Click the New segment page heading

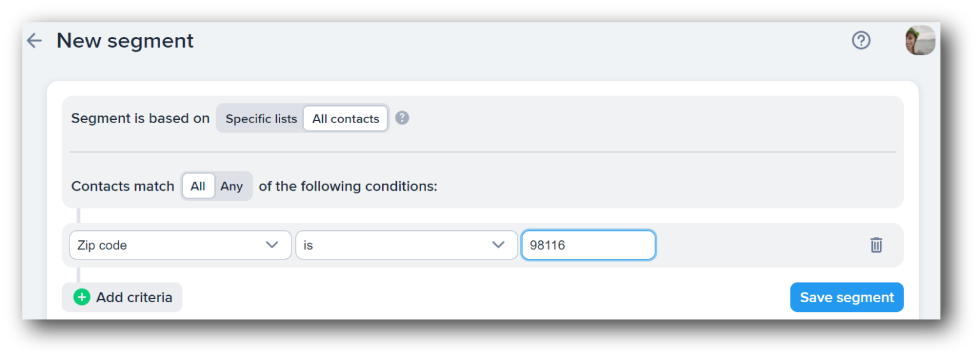click(x=125, y=41)
